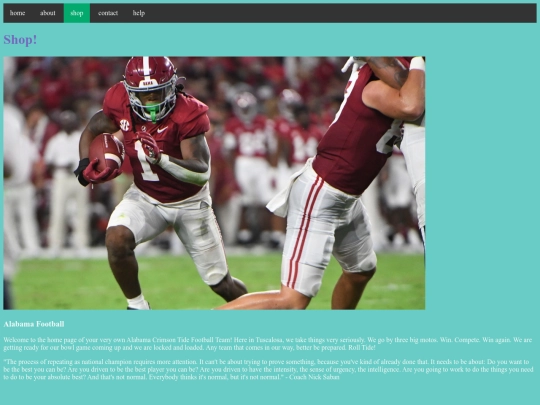Go to the about page

48,13
